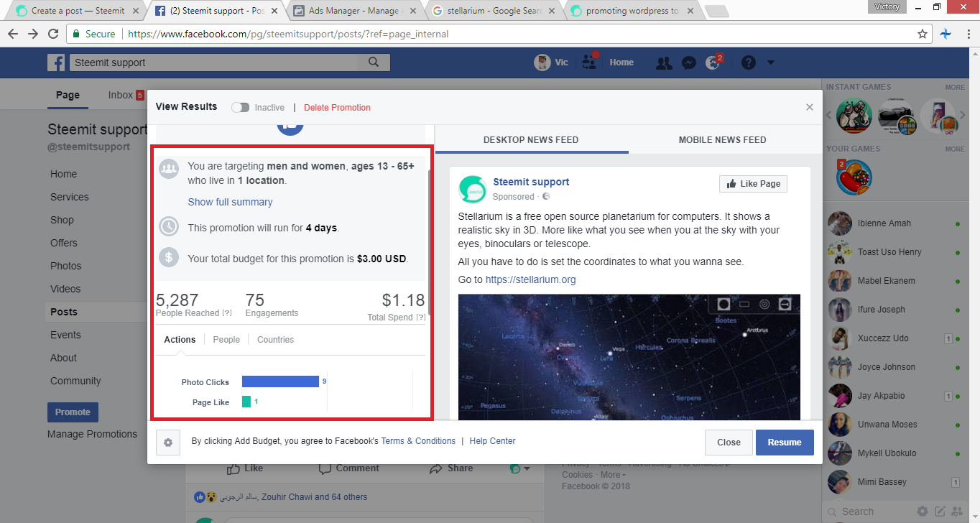Bookmark this page with the star icon
Viewport: 980px width, 523px height.
(923, 34)
